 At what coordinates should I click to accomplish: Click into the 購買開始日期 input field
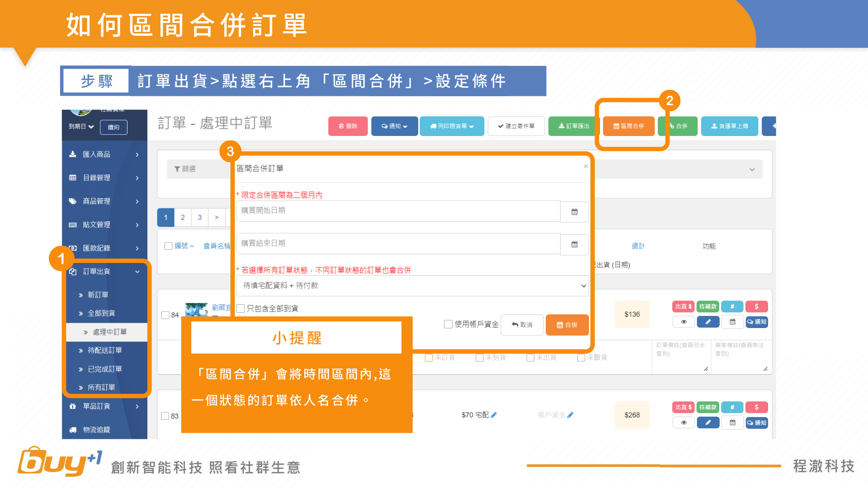point(398,211)
